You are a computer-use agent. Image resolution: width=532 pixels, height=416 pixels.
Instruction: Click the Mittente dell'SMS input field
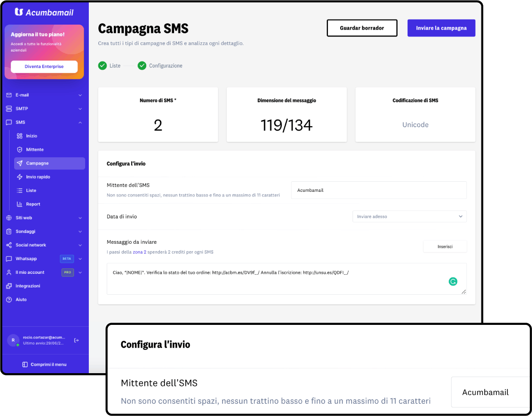coord(379,190)
